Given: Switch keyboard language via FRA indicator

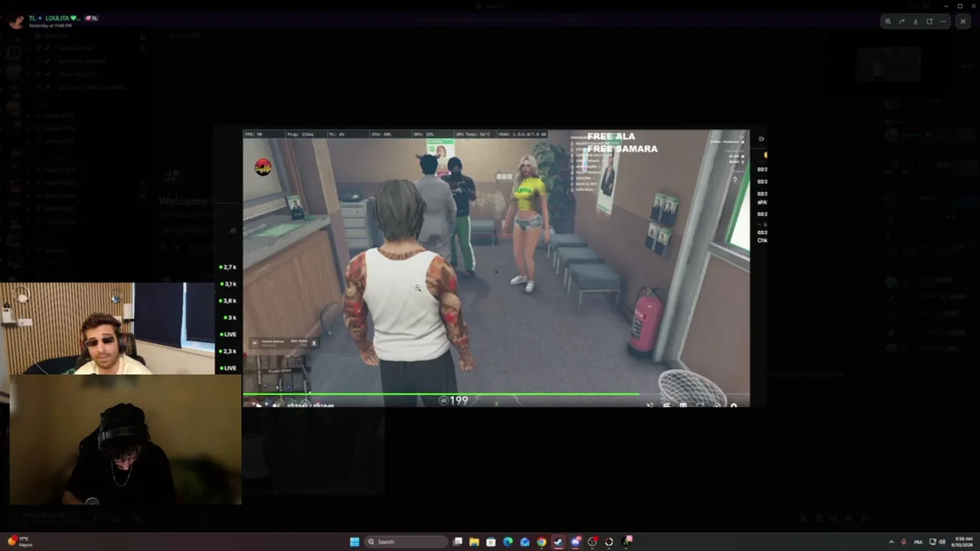Looking at the screenshot, I should click(x=918, y=542).
